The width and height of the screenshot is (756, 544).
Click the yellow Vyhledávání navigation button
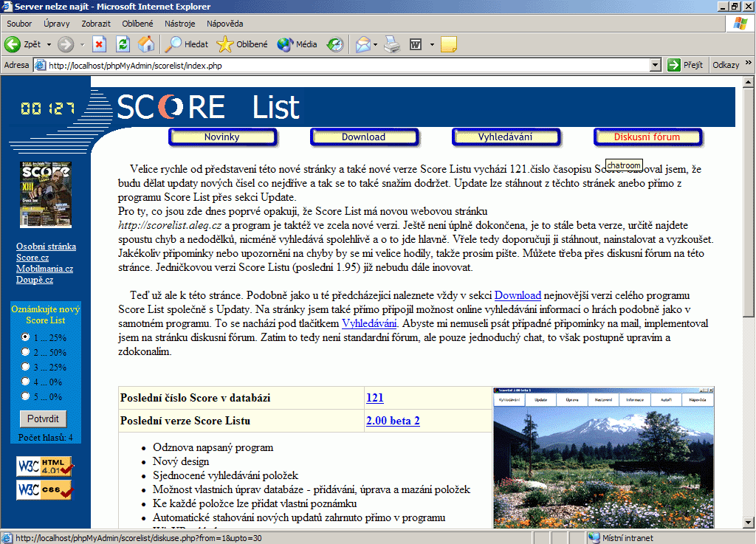click(506, 137)
